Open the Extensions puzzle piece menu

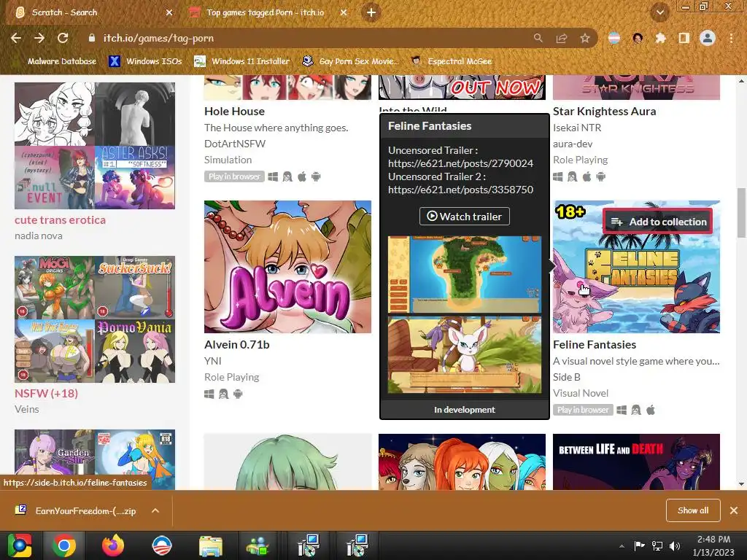coord(660,38)
